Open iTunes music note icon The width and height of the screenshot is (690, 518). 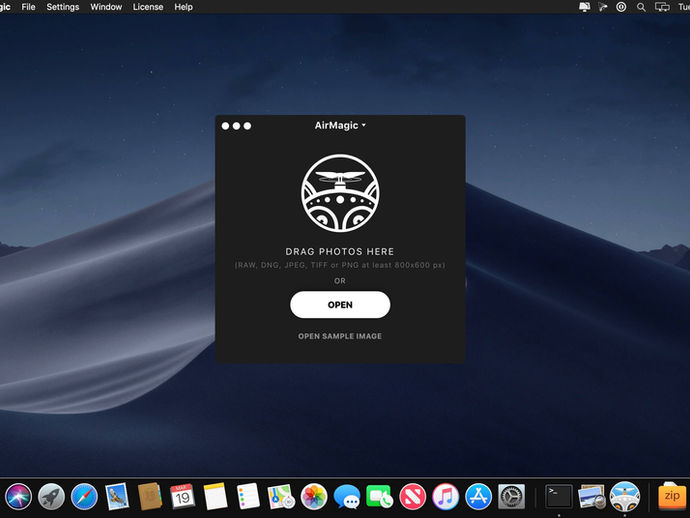point(445,496)
